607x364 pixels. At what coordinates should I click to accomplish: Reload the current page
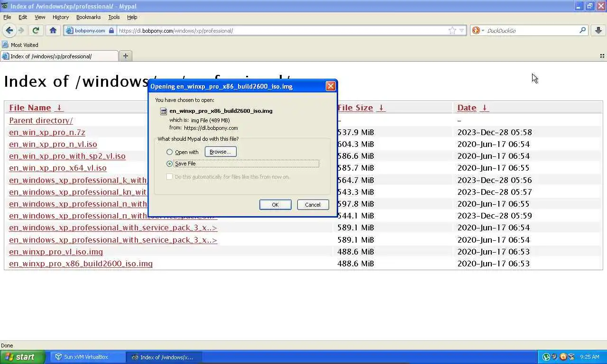click(36, 30)
